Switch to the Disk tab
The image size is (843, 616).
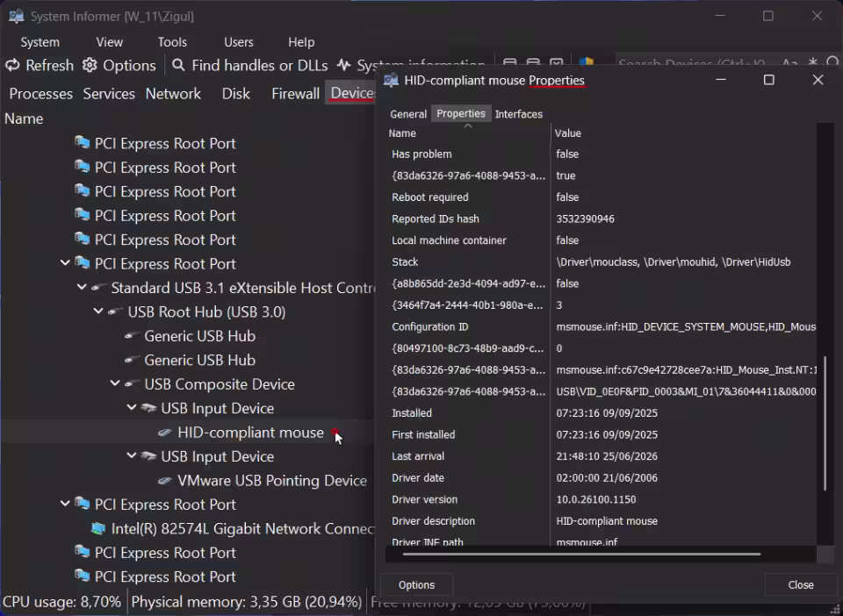point(235,93)
